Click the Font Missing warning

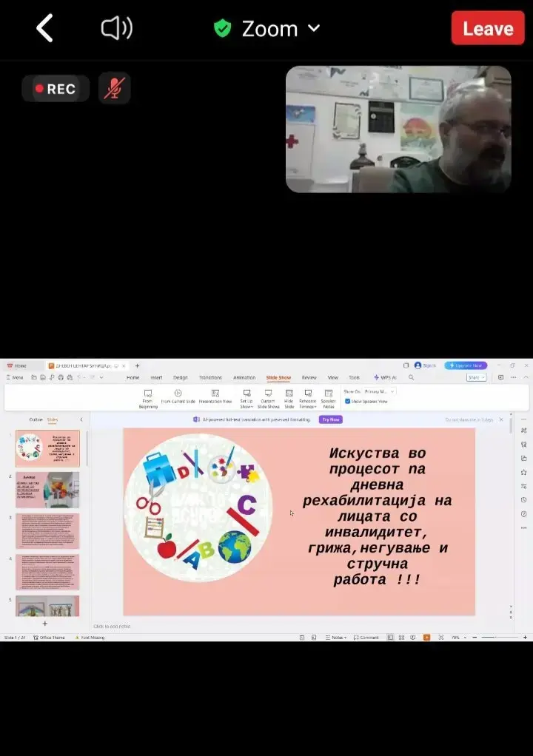click(x=90, y=638)
